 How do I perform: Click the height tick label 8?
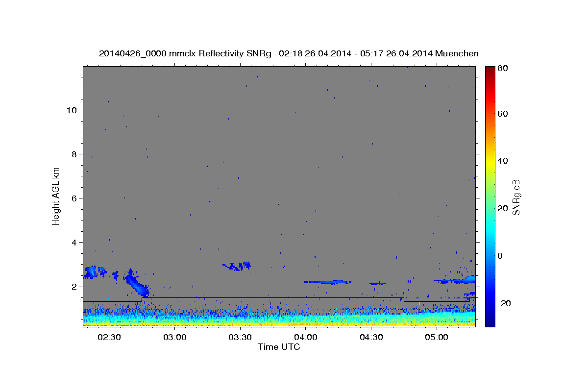coord(74,154)
